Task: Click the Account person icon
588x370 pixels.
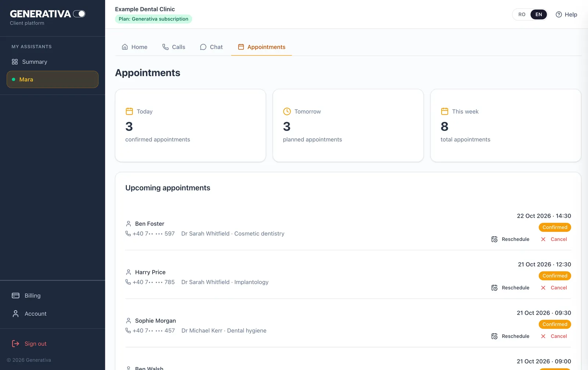Action: tap(15, 314)
